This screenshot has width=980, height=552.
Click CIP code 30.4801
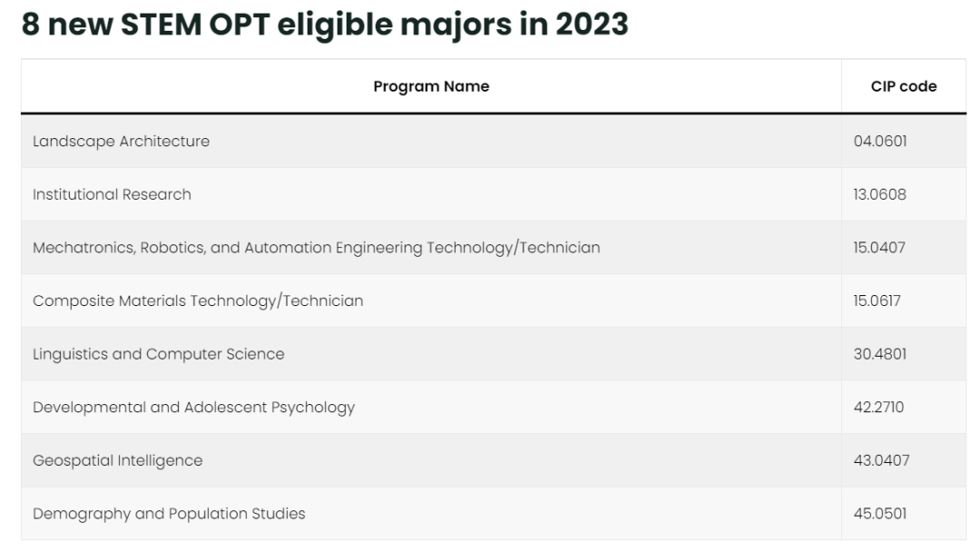click(879, 354)
